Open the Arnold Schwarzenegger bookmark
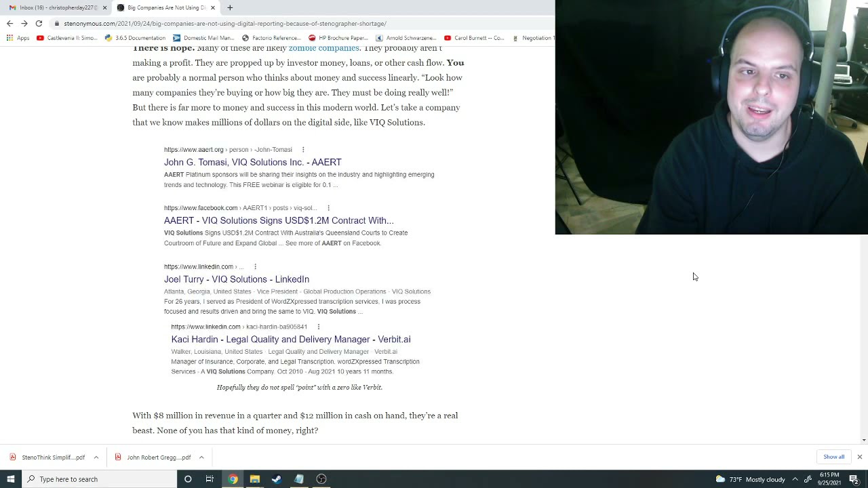Screen dimensions: 868x488 point(406,38)
